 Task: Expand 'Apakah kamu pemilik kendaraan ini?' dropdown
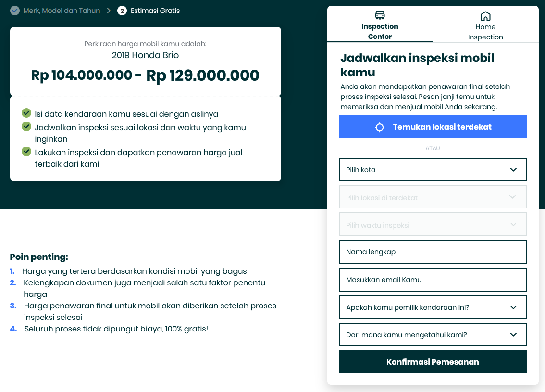tap(433, 307)
